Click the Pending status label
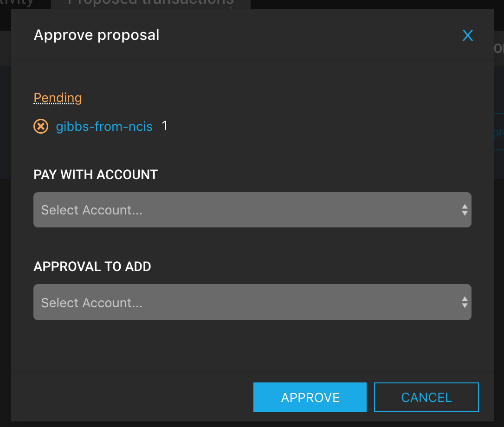The height and width of the screenshot is (427, 504). click(58, 98)
